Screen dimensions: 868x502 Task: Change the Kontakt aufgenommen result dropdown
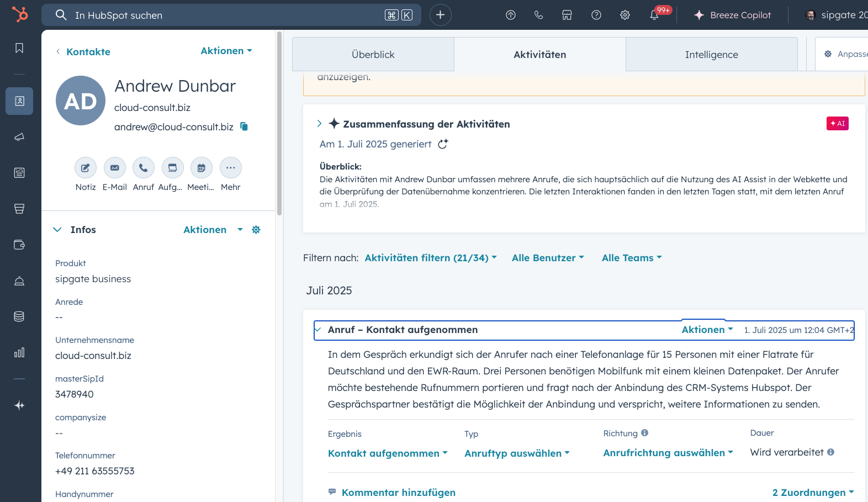pyautogui.click(x=388, y=453)
